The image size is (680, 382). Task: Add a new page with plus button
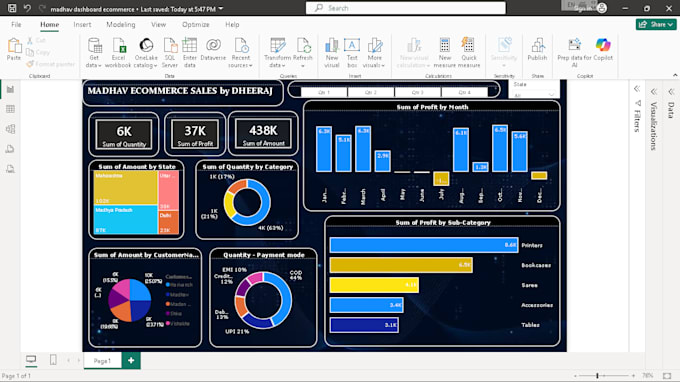pyautogui.click(x=131, y=361)
